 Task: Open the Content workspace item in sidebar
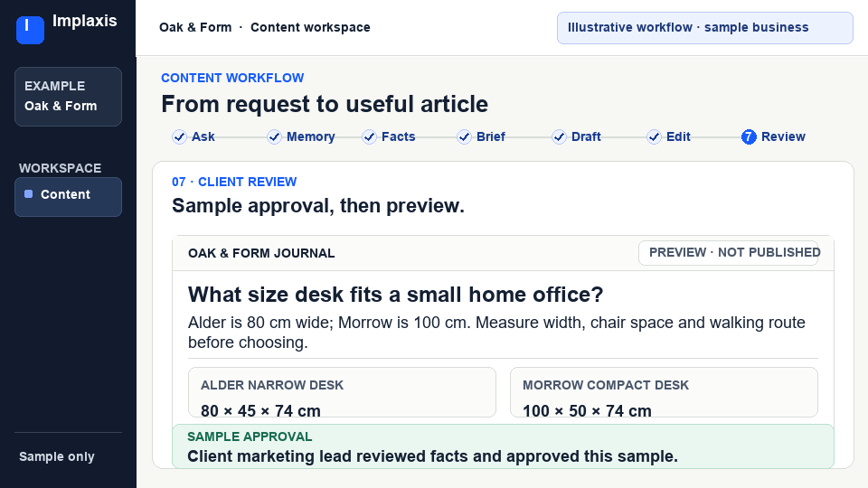(68, 196)
